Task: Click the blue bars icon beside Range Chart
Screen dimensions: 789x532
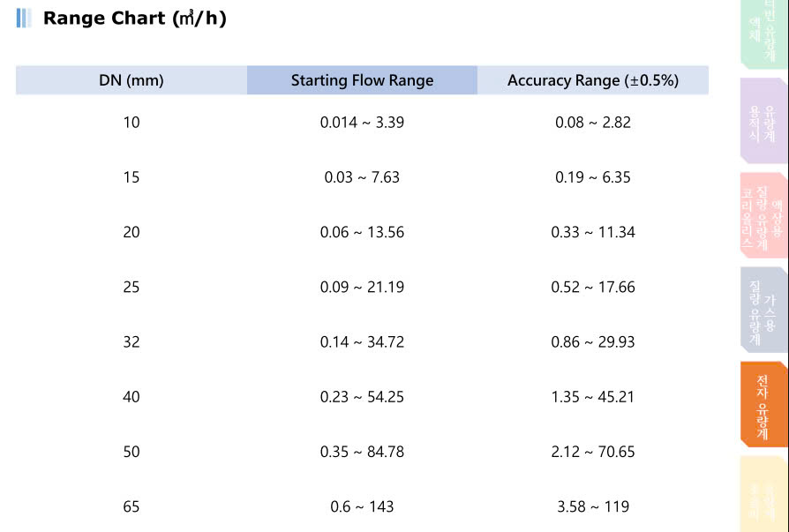Action: tap(24, 19)
